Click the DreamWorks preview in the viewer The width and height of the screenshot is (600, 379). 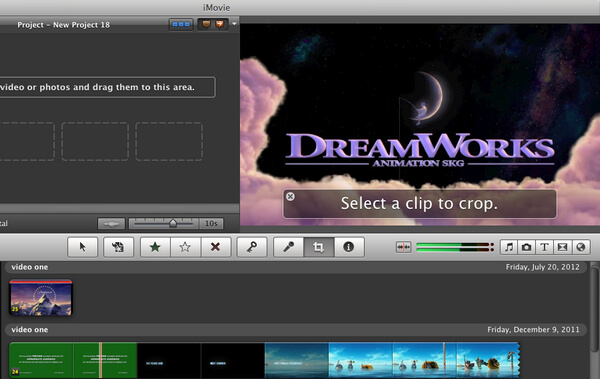(420, 124)
